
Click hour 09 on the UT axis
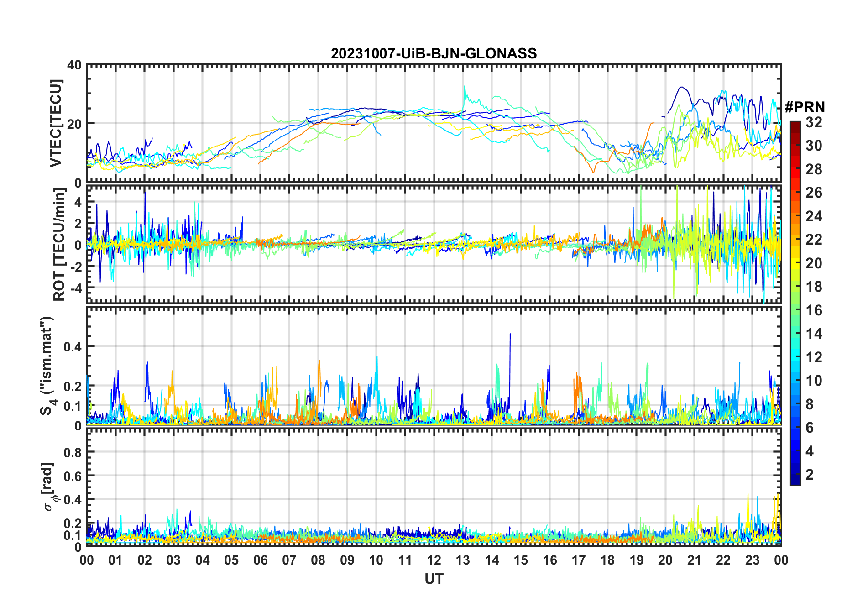(347, 560)
